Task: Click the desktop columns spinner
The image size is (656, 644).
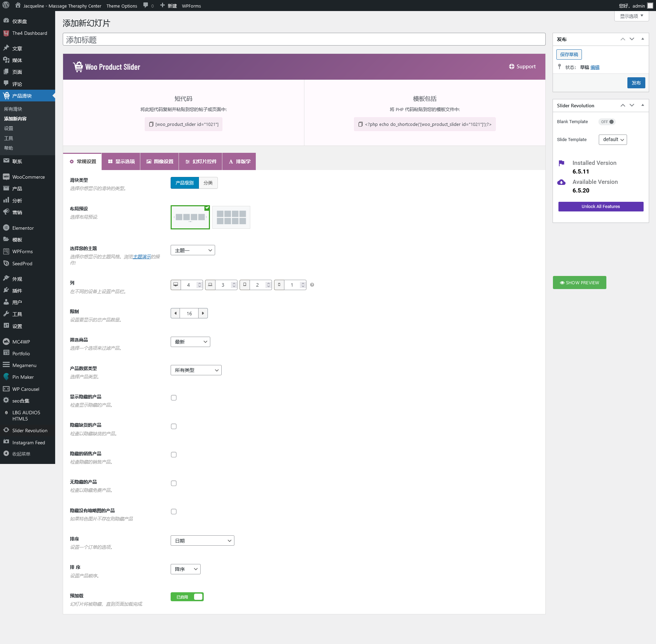Action: point(199,285)
